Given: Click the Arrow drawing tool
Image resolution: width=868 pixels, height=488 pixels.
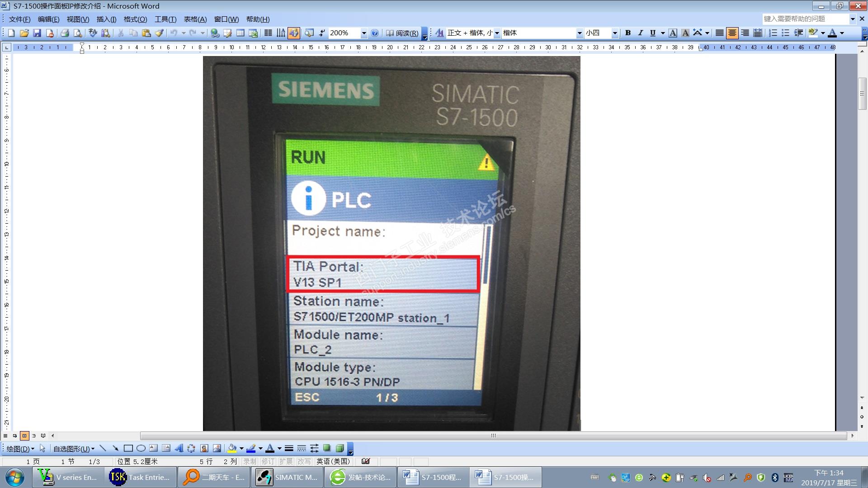Looking at the screenshot, I should click(116, 448).
